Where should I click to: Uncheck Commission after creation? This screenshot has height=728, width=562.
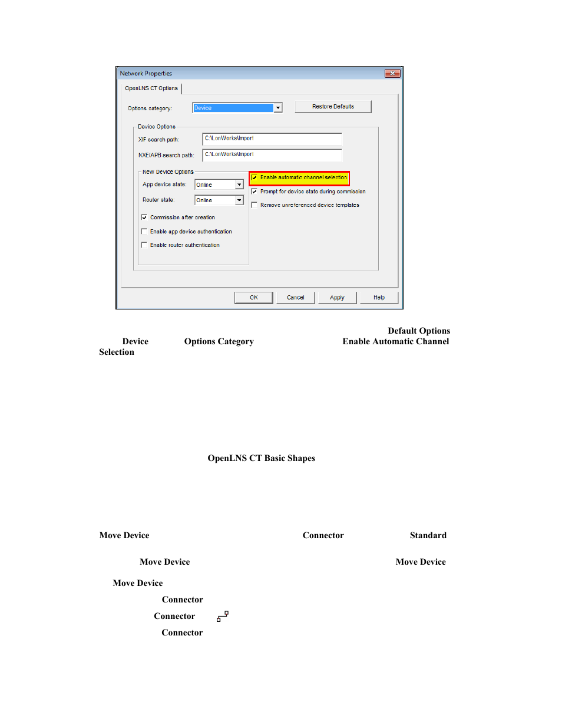coord(144,218)
